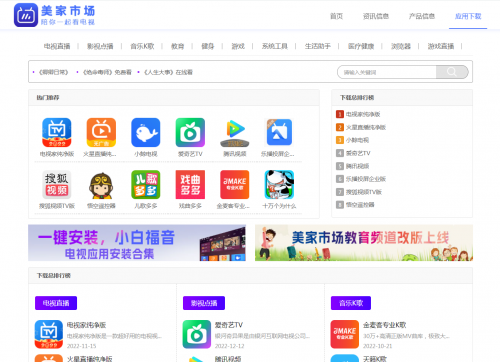Image resolution: width=500 pixels, height=362 pixels.
Task: Select the 浏览器 category
Action: [401, 46]
